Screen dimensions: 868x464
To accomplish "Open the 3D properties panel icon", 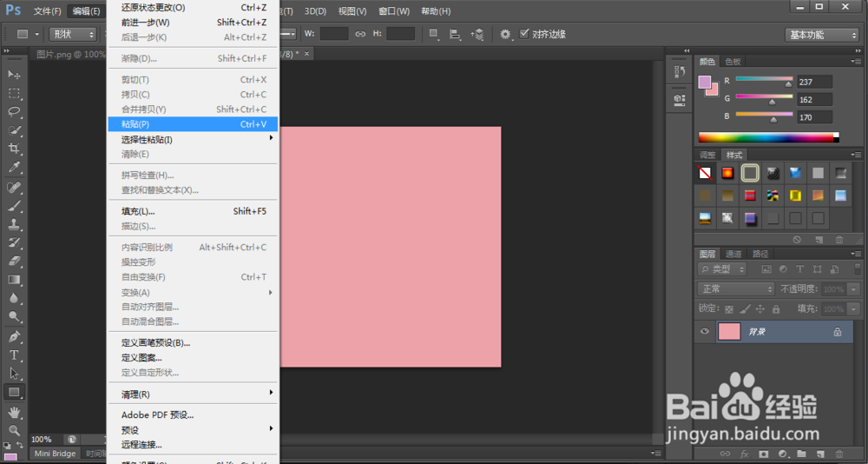I will pos(680,99).
